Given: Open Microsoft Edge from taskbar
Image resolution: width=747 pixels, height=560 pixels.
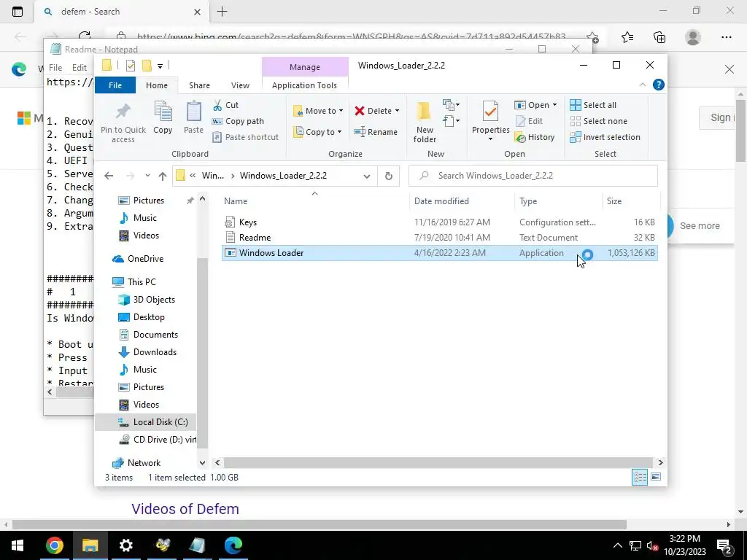Looking at the screenshot, I should pos(233,545).
